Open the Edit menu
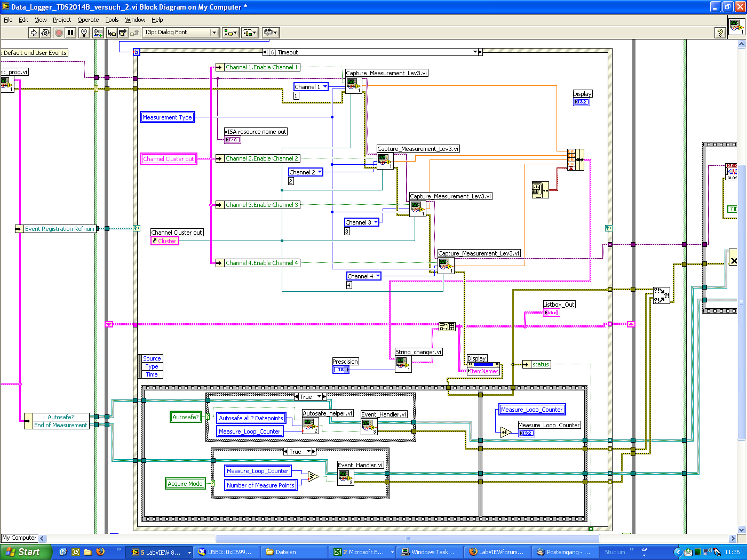747x560 pixels. 23,20
